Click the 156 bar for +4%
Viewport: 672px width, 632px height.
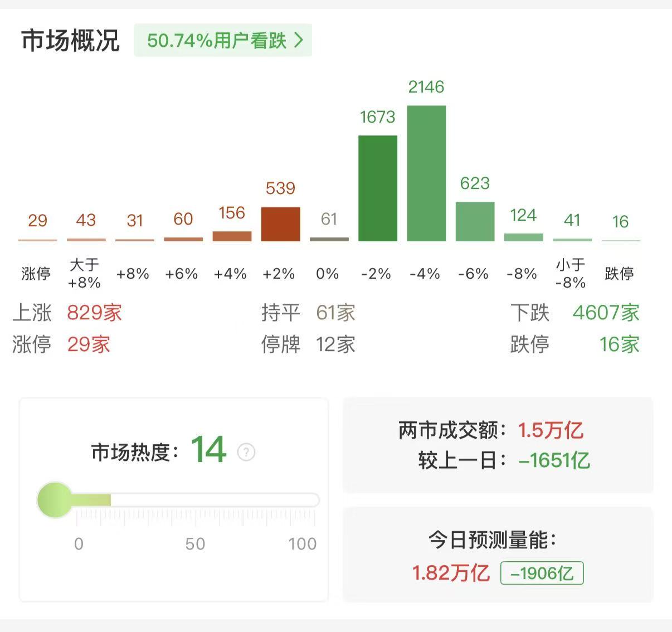point(232,236)
